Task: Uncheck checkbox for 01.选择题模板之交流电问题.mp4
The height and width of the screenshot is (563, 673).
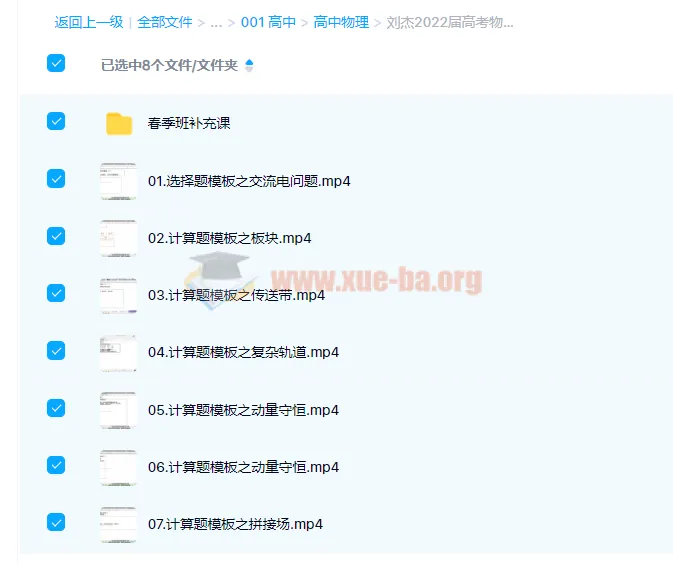Action: (x=56, y=179)
